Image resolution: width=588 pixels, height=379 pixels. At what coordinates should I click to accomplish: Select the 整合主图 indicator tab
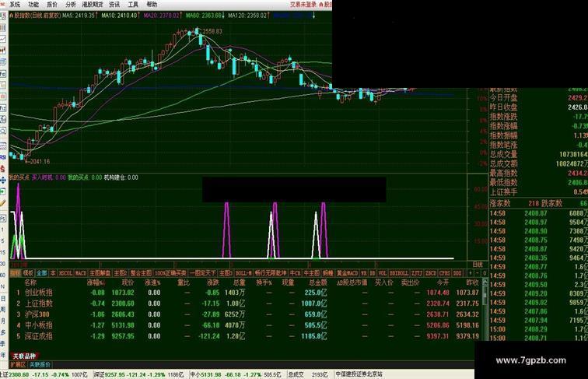[x=141, y=273]
